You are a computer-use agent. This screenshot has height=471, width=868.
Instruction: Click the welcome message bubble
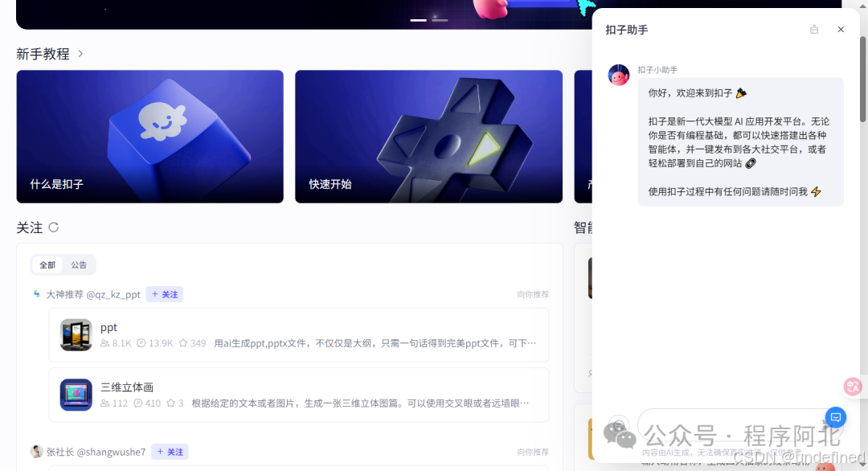741,142
